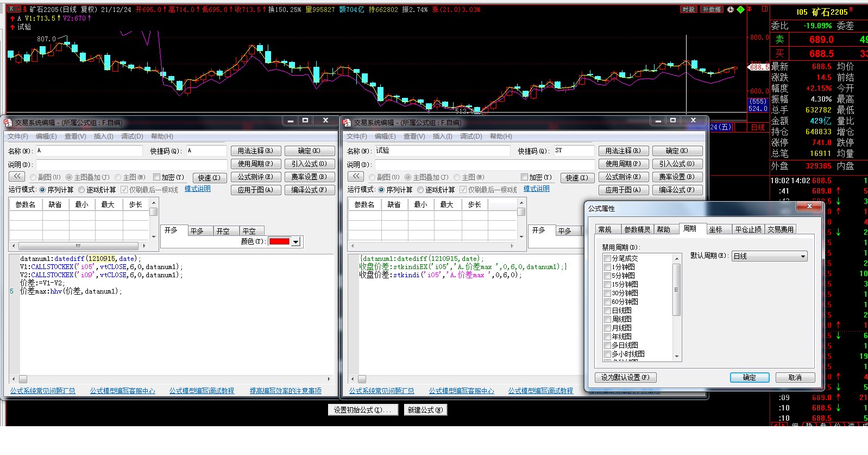Click the 买 buy label in quote panel
868x455 pixels.
(779, 53)
